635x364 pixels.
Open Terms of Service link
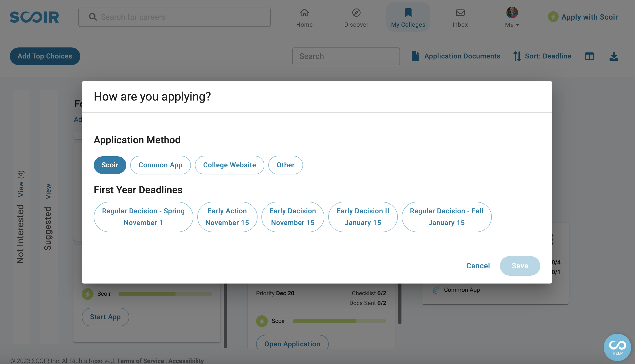pos(140,361)
